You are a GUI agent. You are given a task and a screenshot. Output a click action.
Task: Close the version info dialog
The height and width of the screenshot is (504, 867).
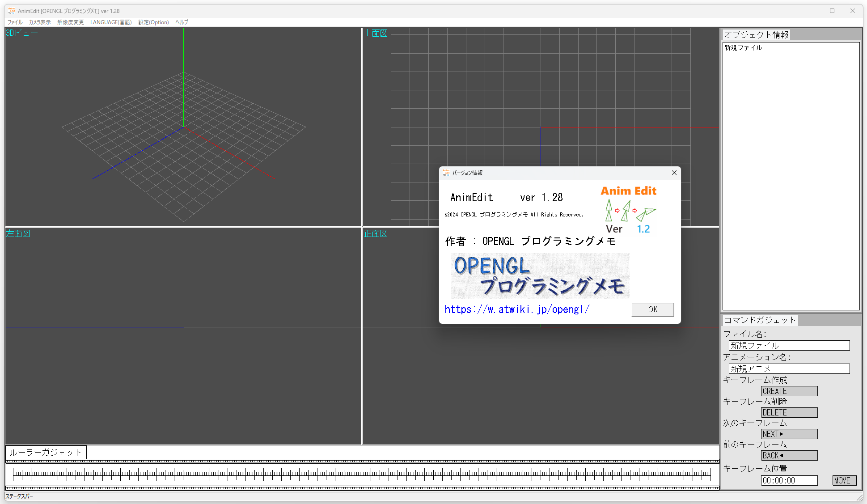tap(674, 173)
